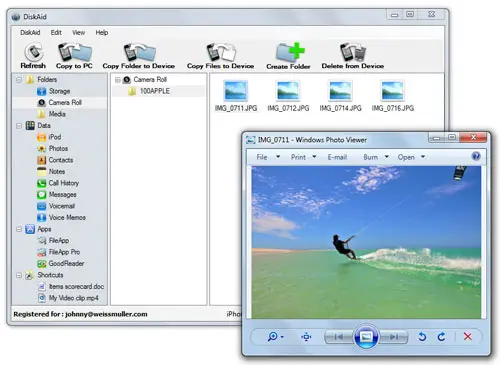Open the Burn dropdown in Photo Viewer
500x365 pixels.
pos(376,157)
